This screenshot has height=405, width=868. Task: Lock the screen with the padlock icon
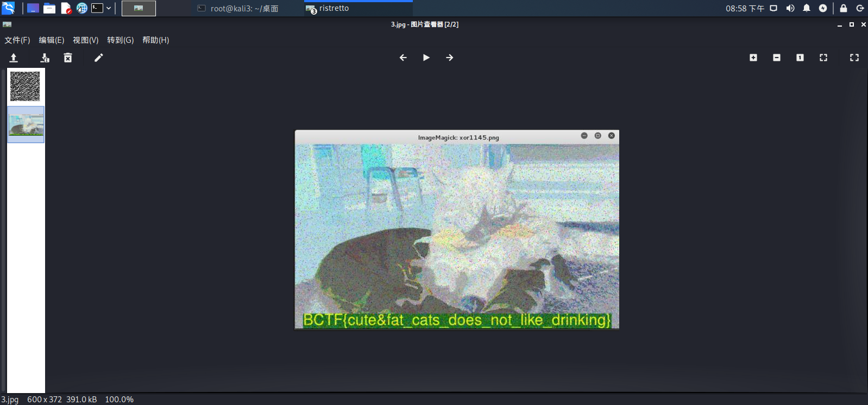pyautogui.click(x=844, y=8)
